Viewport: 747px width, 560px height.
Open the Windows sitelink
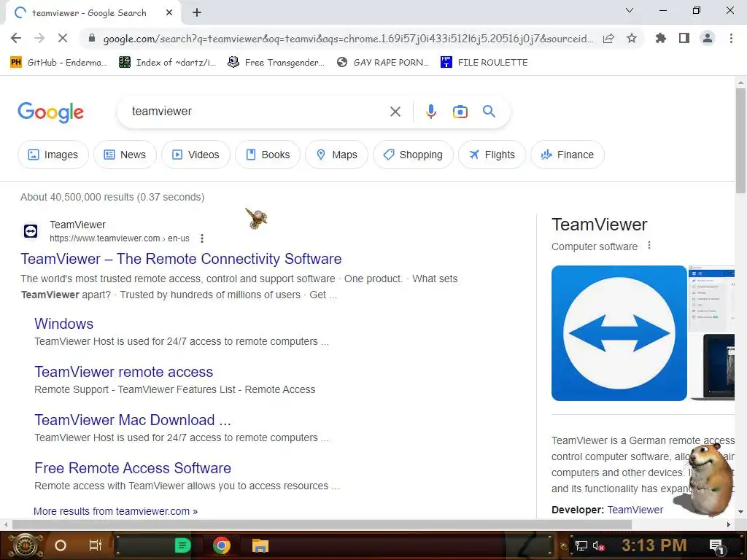pos(64,324)
